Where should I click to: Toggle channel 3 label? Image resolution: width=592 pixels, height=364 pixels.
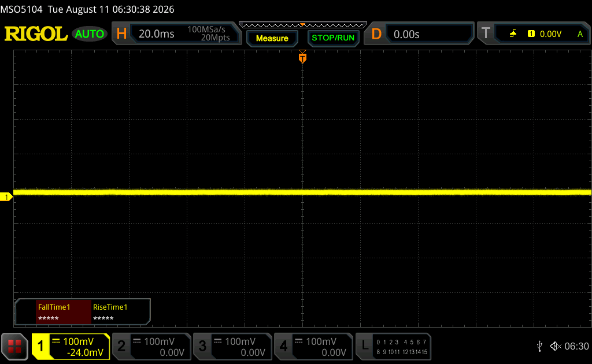pos(202,346)
